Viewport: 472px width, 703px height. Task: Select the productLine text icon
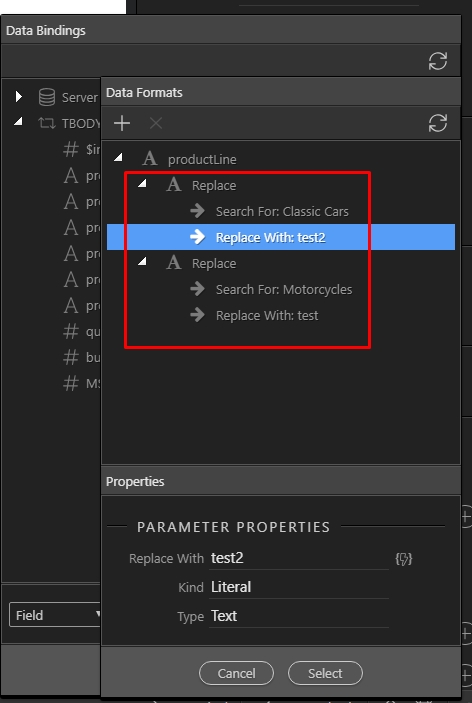[x=150, y=159]
